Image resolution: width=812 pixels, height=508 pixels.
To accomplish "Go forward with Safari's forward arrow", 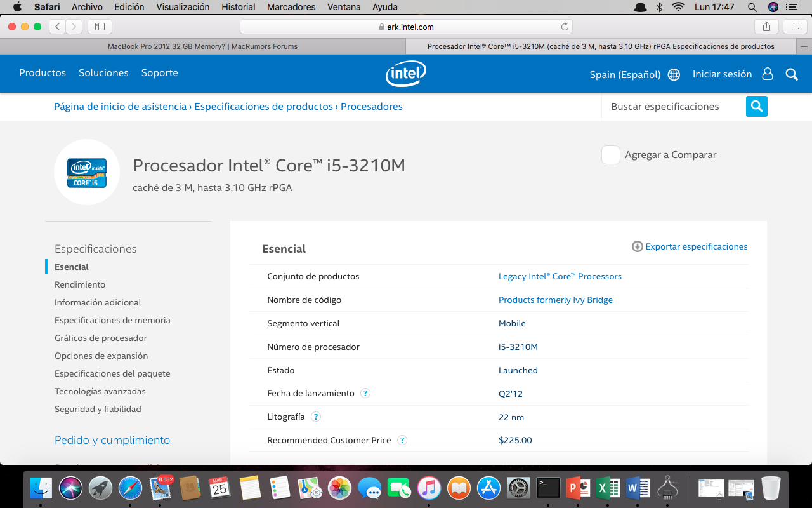I will [74, 27].
